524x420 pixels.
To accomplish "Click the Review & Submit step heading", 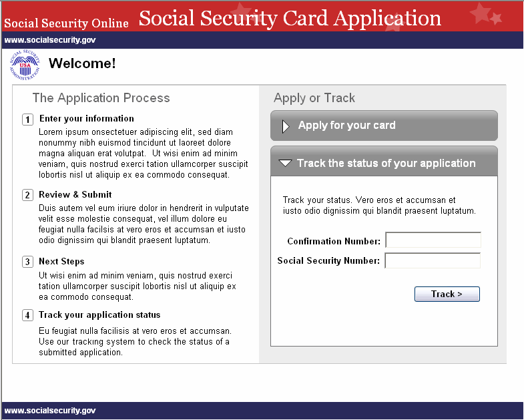I will 75,195.
